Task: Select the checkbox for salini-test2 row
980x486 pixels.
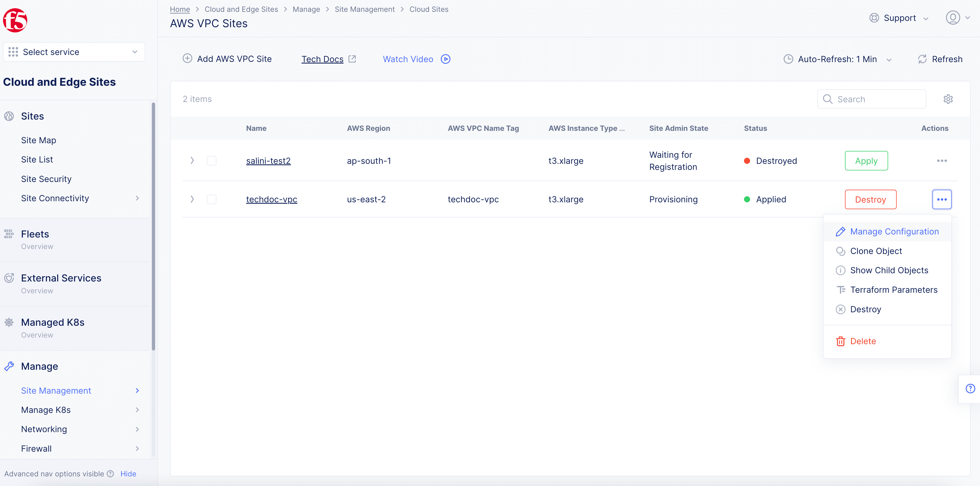Action: [212, 161]
